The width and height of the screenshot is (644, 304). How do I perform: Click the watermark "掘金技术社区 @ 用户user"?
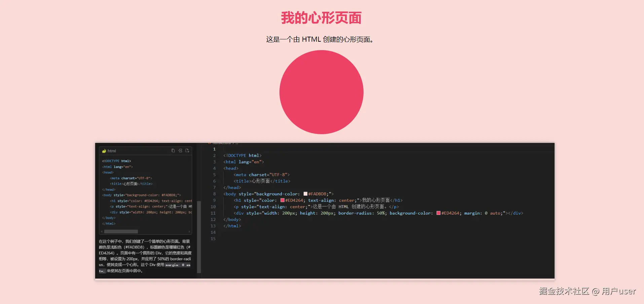(x=587, y=291)
